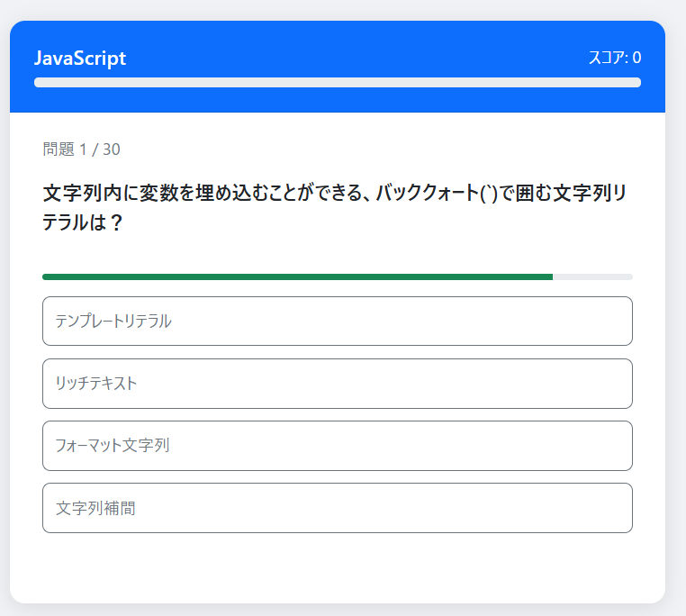Image resolution: width=686 pixels, height=616 pixels.
Task: Click the JavaScript quiz title
Action: tap(80, 59)
